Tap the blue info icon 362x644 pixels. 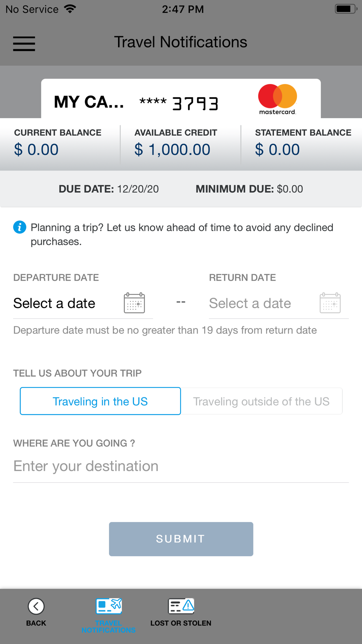tap(20, 227)
